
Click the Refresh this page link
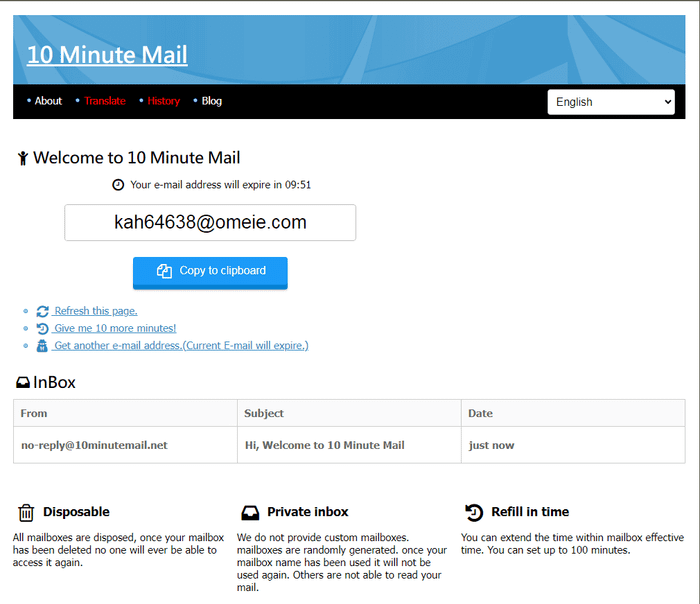click(x=96, y=311)
